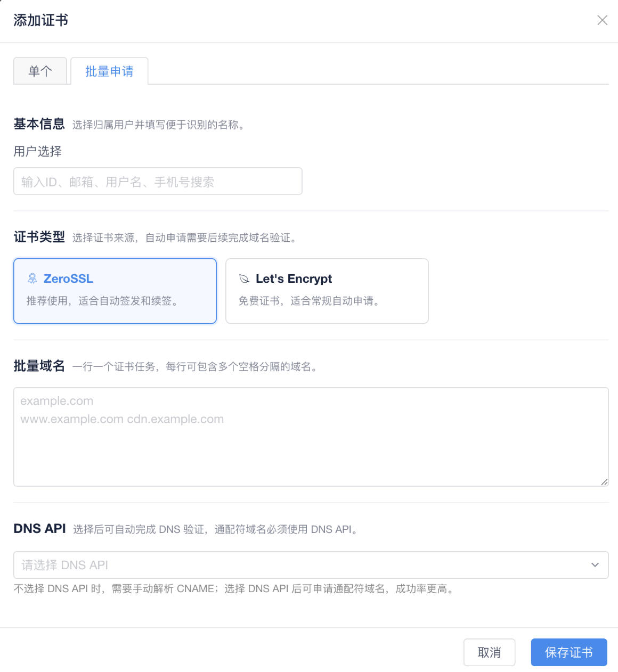The width and height of the screenshot is (618, 672).
Task: Click the Let's Encrypt leaf icon
Action: click(x=244, y=278)
